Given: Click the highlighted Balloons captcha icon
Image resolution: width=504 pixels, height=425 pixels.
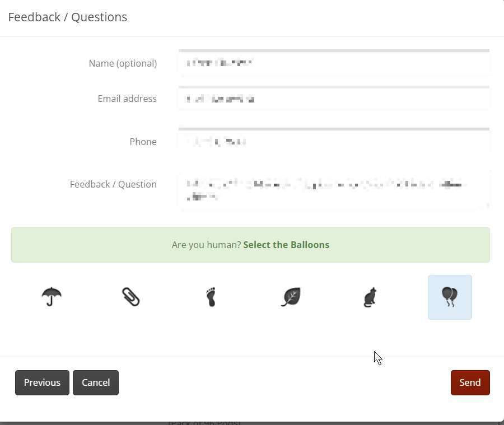Looking at the screenshot, I should 450,297.
